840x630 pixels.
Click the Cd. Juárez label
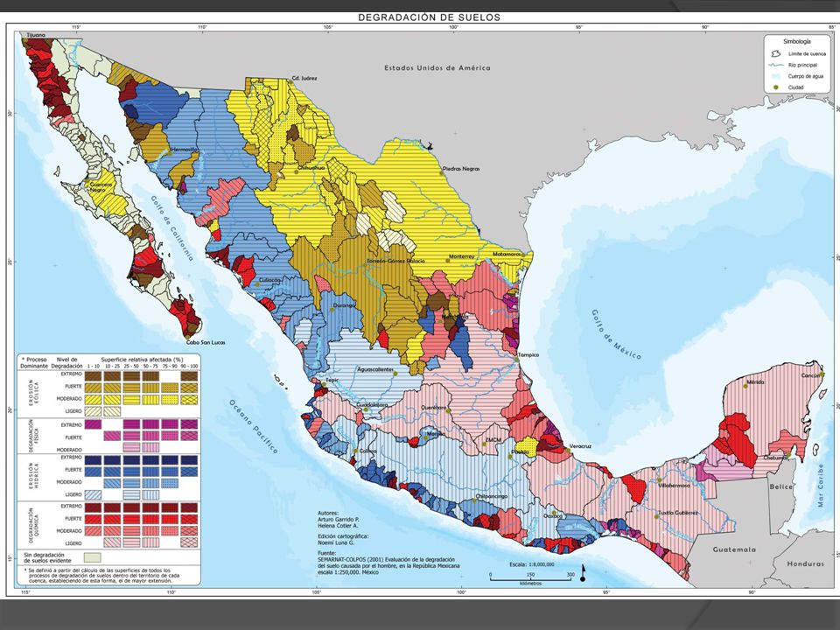tap(304, 78)
